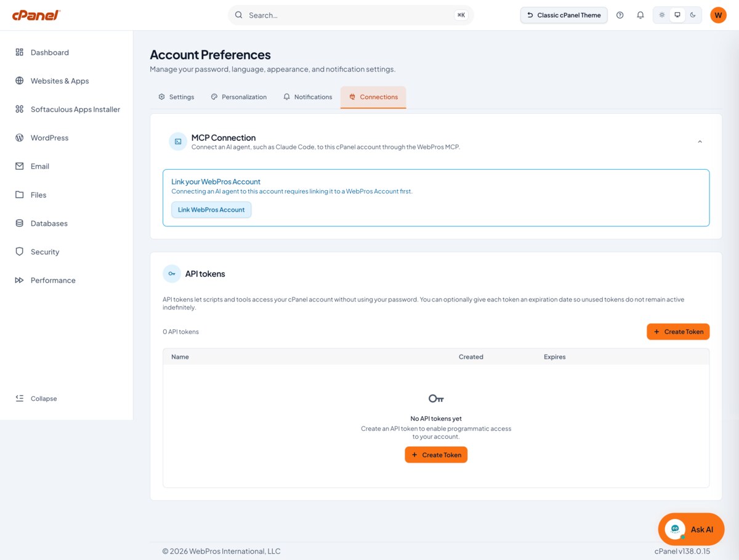Image resolution: width=739 pixels, height=560 pixels.
Task: Click the '0 API tokens' count text
Action: click(x=180, y=332)
